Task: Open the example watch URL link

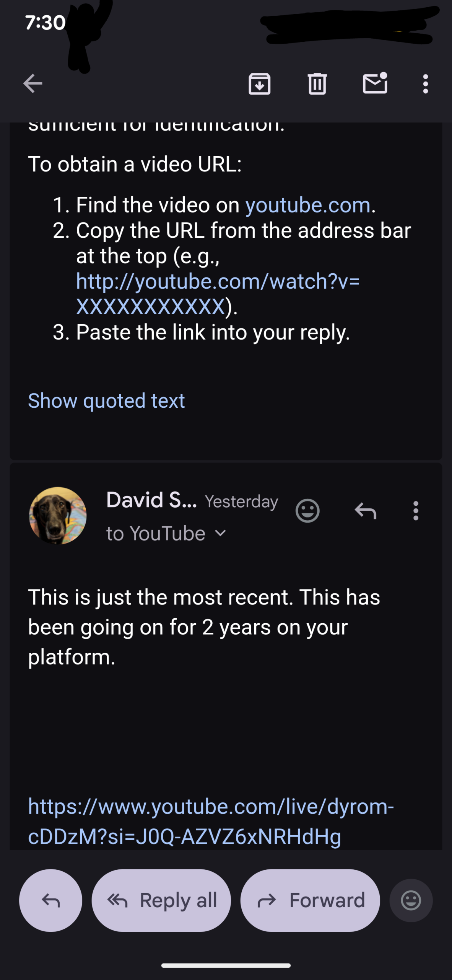Action: [217, 294]
